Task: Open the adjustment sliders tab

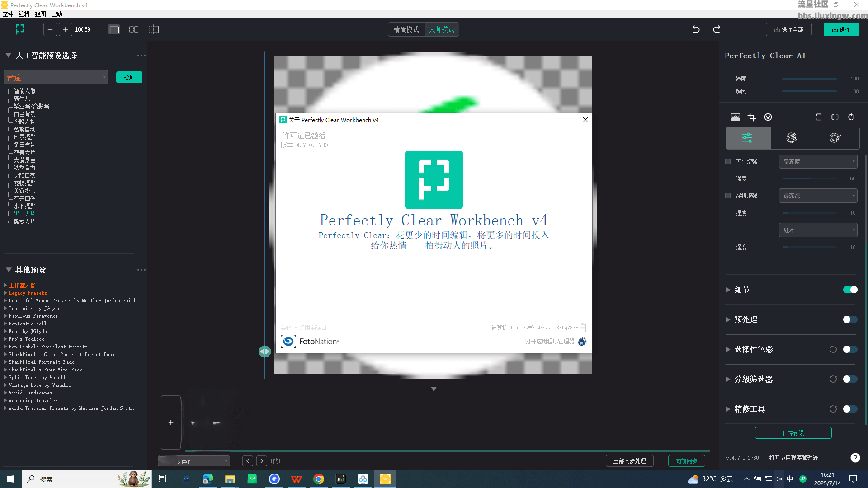Action: pos(748,138)
